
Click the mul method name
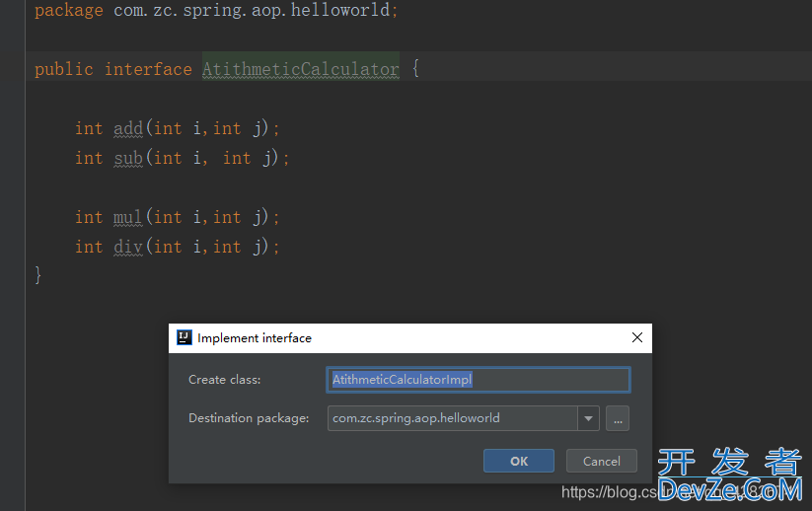127,217
